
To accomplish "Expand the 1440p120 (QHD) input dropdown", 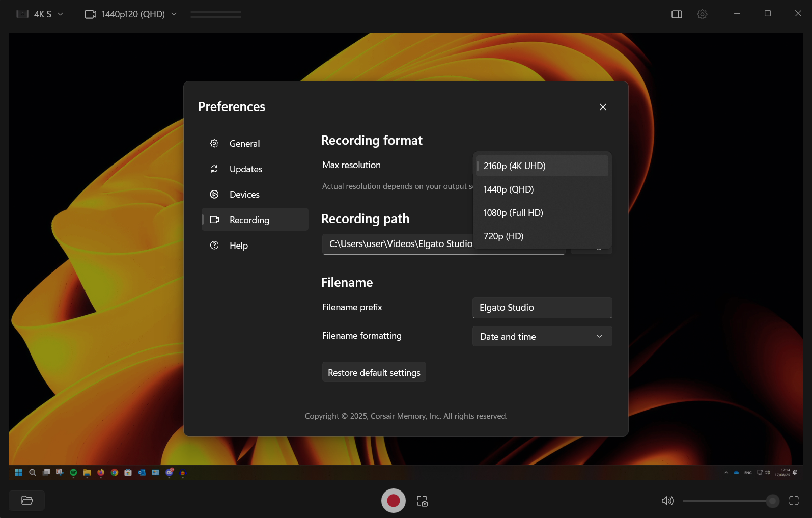I will pos(131,14).
